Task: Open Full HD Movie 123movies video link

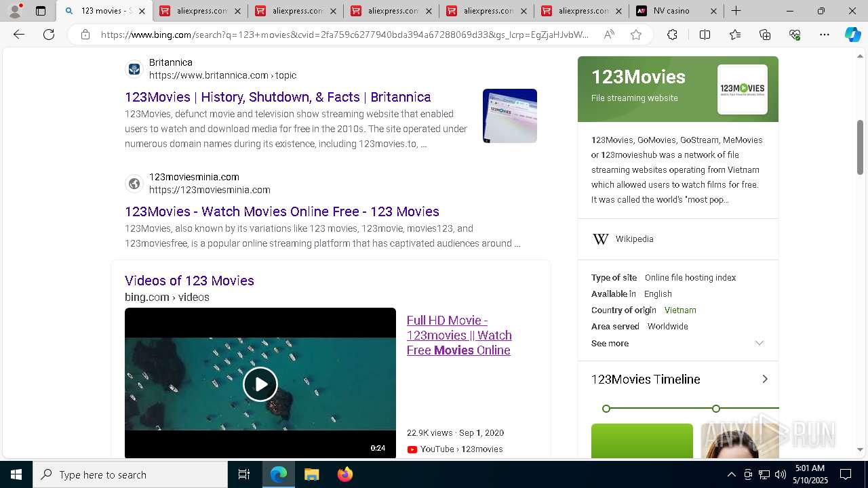Action: 459,335
